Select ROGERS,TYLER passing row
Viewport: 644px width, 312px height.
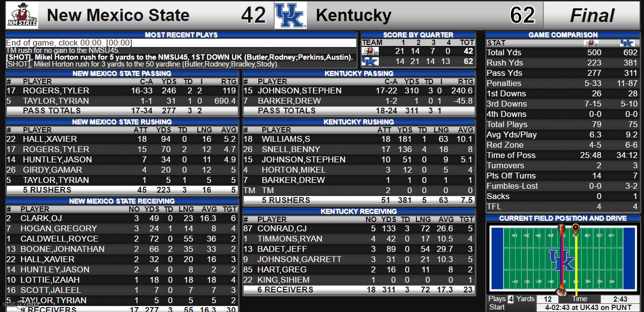point(122,90)
